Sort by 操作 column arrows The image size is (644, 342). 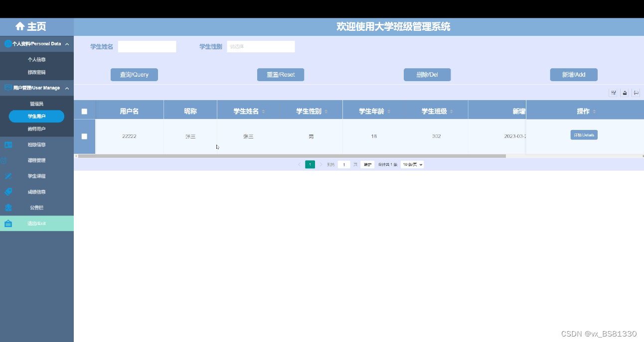point(594,112)
